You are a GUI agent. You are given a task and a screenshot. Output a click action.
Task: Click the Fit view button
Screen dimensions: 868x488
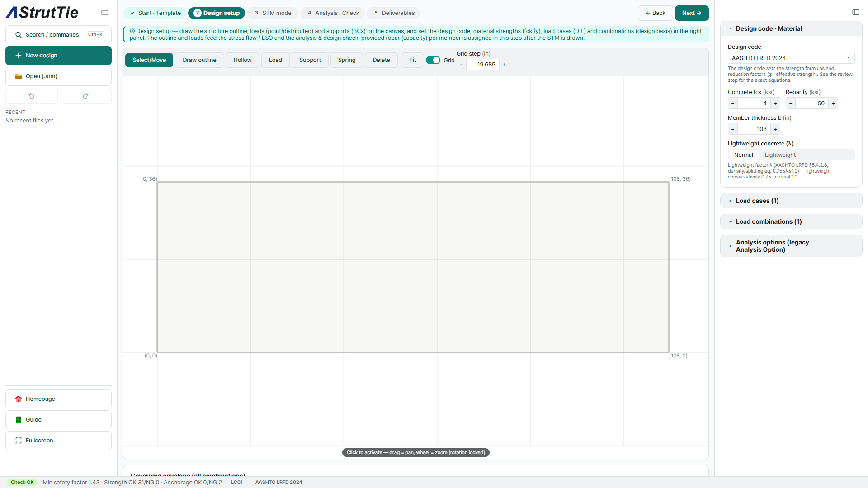pyautogui.click(x=413, y=60)
